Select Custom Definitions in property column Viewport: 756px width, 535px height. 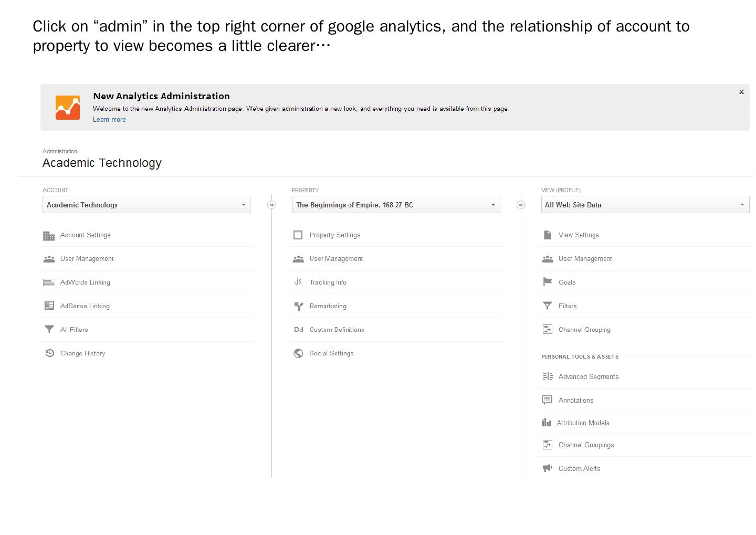pyautogui.click(x=337, y=330)
